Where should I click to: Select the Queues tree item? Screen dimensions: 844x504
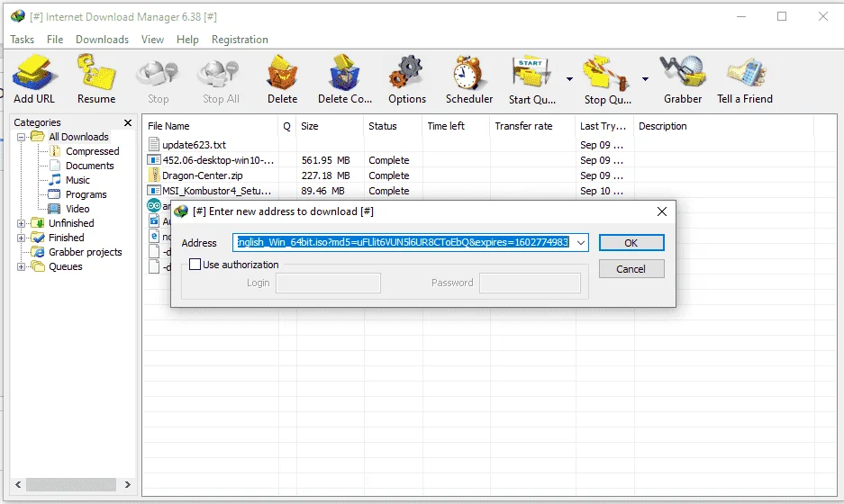pos(65,266)
